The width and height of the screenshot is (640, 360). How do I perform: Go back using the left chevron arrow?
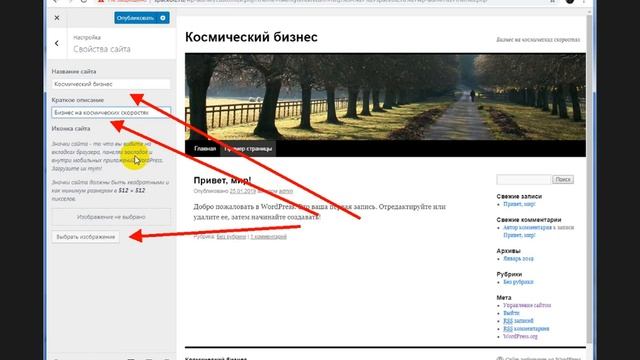point(57,43)
